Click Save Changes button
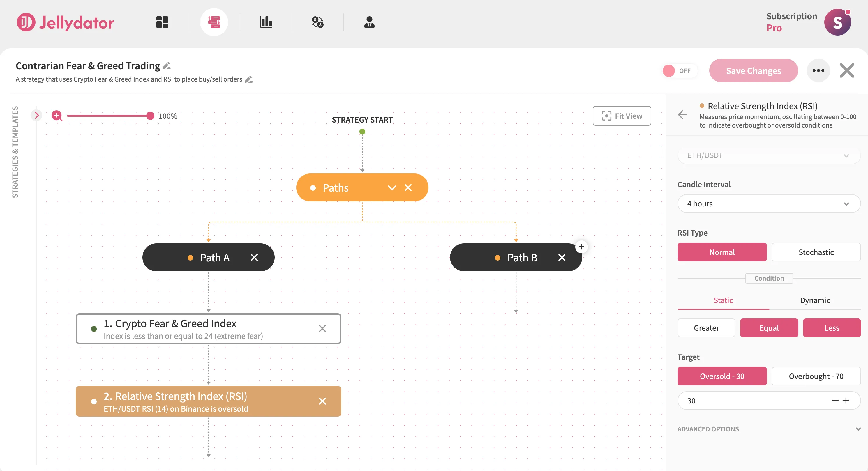 click(x=754, y=70)
